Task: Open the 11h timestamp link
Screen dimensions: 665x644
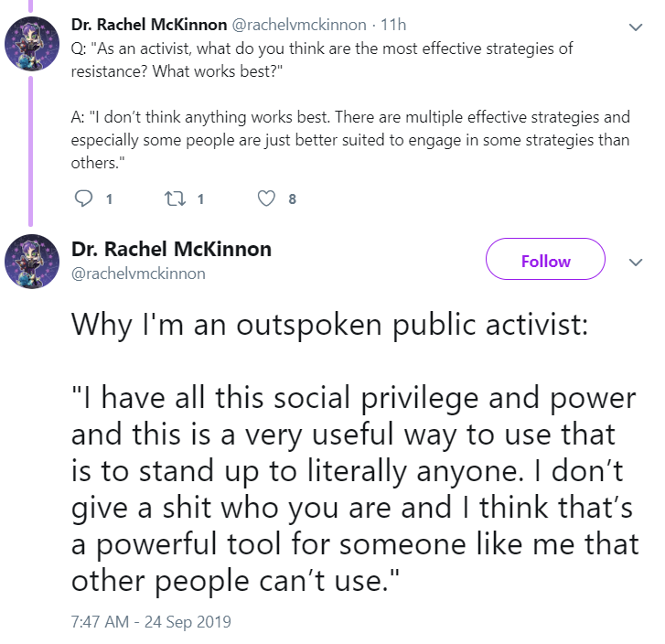Action: [x=393, y=25]
